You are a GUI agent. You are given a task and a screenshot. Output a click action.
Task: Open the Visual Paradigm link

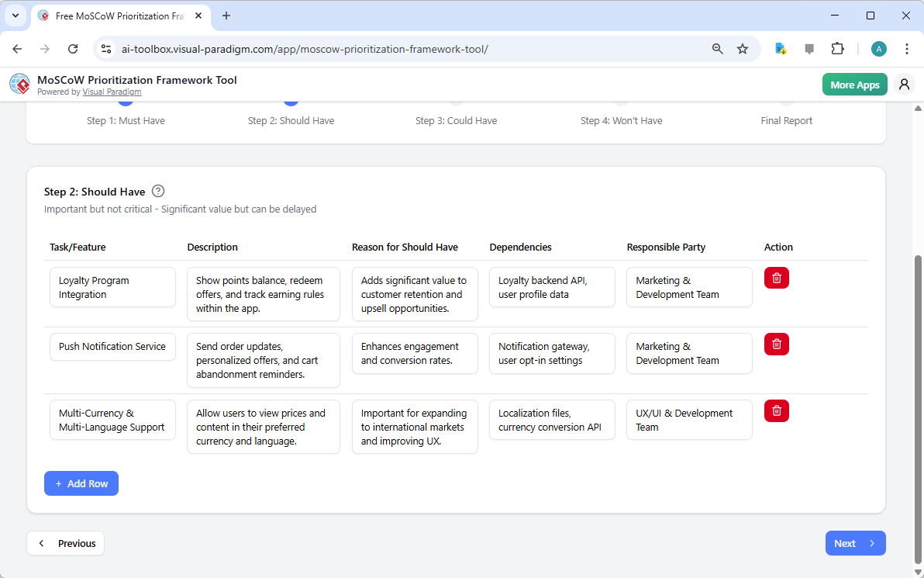point(112,92)
